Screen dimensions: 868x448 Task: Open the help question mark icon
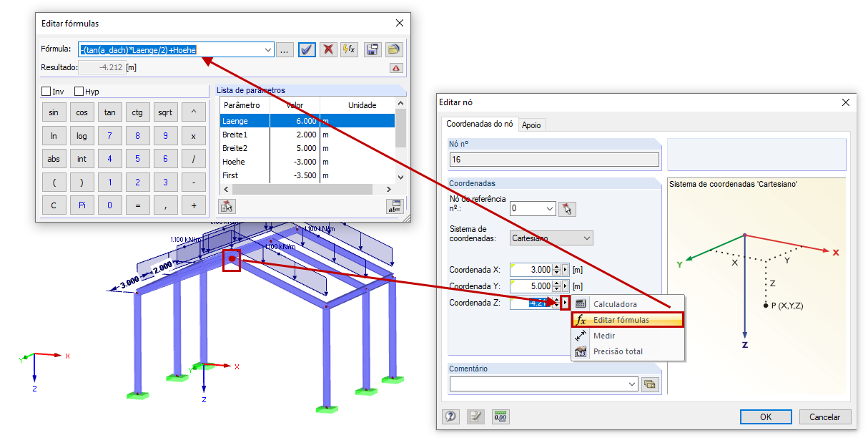click(x=450, y=416)
